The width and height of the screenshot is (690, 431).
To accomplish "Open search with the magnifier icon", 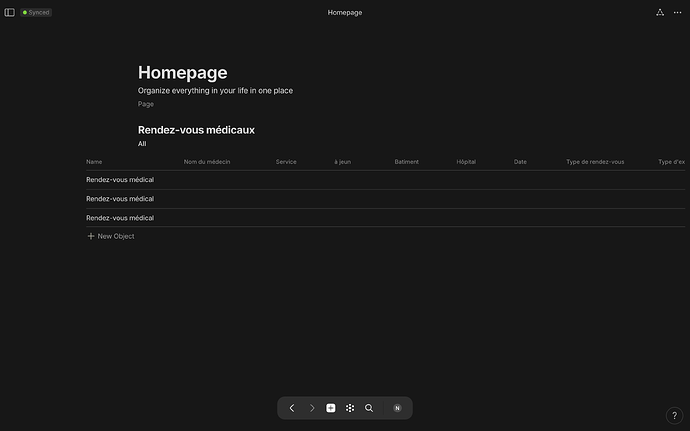I will pyautogui.click(x=369, y=408).
